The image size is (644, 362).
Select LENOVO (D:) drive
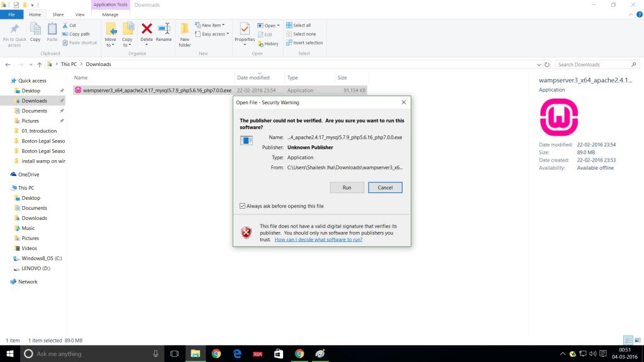[x=36, y=268]
